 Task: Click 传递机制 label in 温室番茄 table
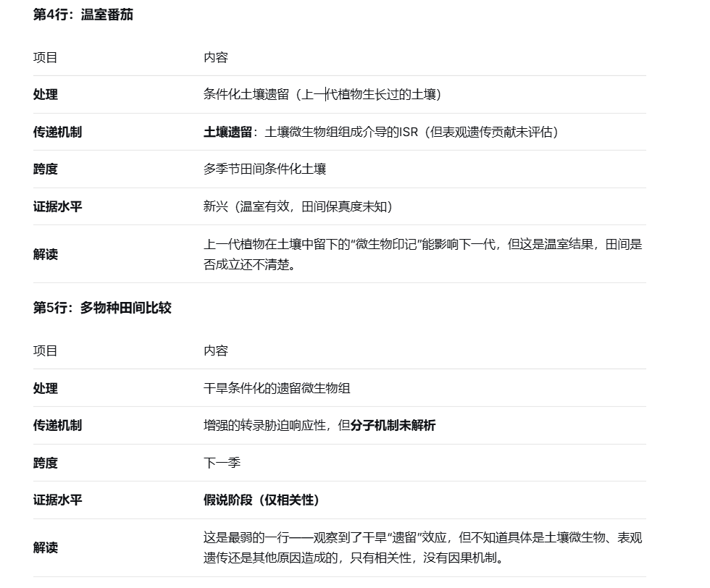57,133
